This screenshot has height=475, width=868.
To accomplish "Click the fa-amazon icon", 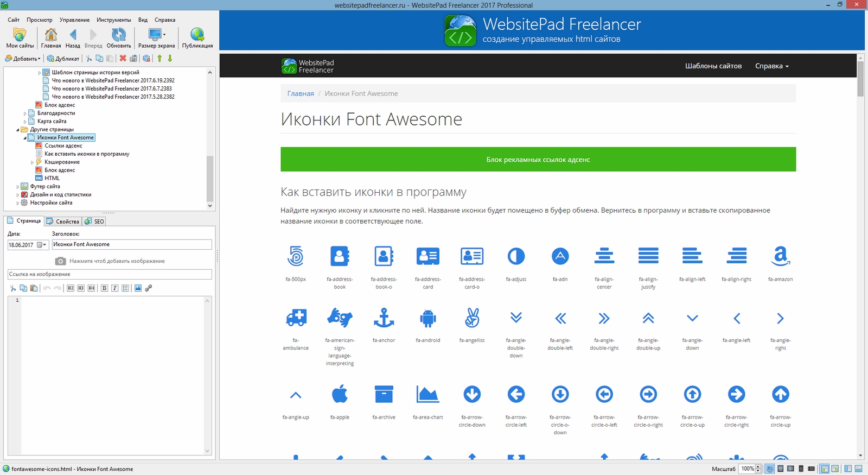I will [x=780, y=256].
